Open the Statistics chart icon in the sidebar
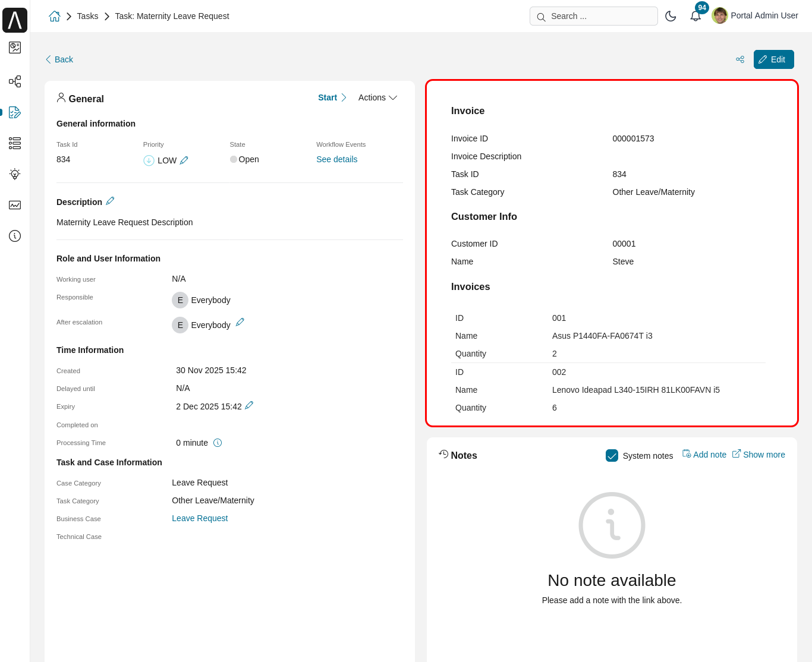The height and width of the screenshot is (662, 812). 14,205
